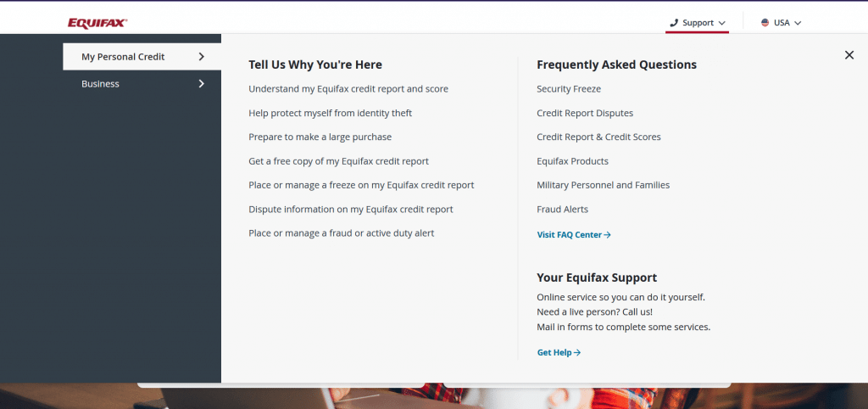The image size is (868, 409).
Task: Open the Fraud Alerts FAQ link
Action: 563,210
